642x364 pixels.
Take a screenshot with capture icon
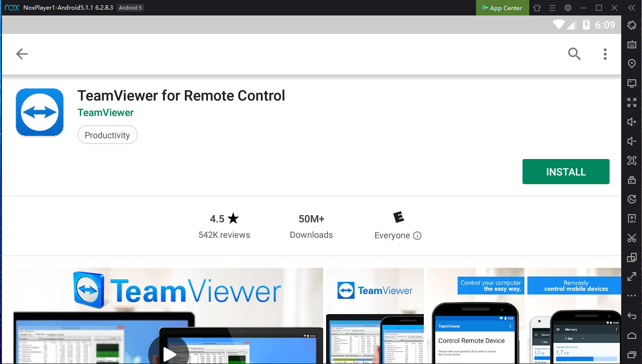[631, 160]
